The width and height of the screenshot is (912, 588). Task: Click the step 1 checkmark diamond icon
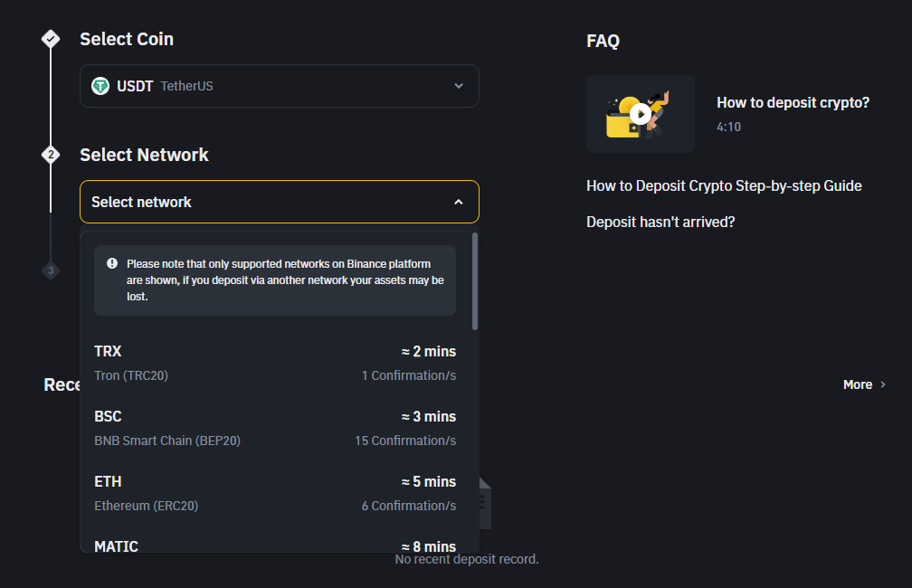pos(51,39)
